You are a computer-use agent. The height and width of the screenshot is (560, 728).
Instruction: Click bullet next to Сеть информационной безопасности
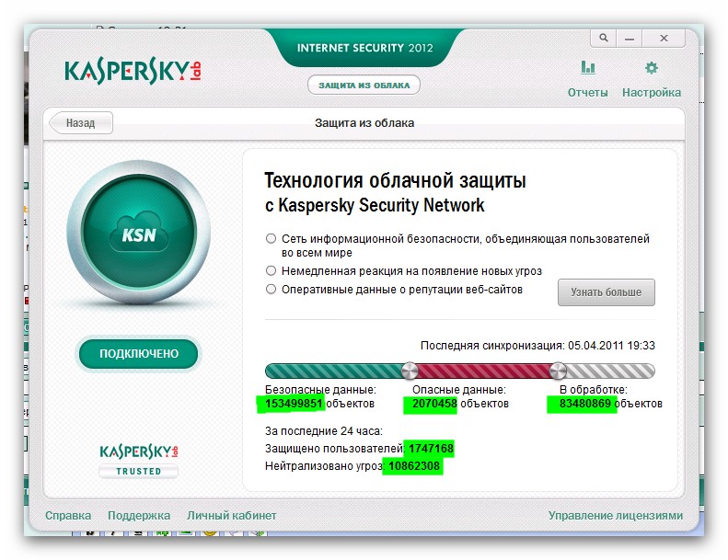click(271, 238)
